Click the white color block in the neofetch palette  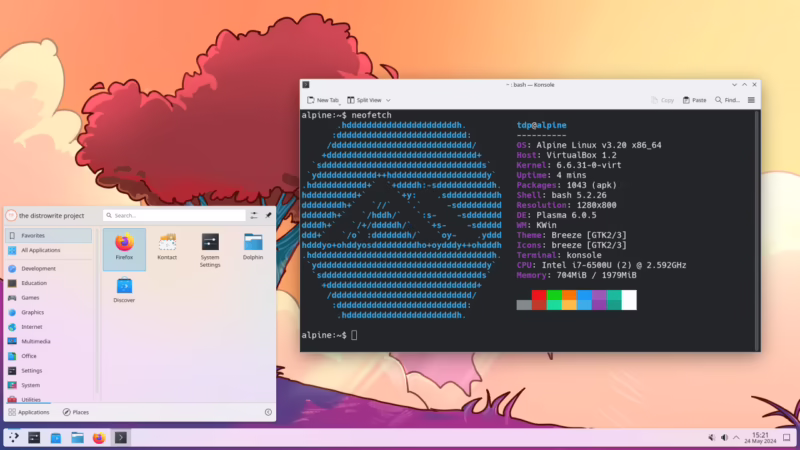(x=629, y=300)
